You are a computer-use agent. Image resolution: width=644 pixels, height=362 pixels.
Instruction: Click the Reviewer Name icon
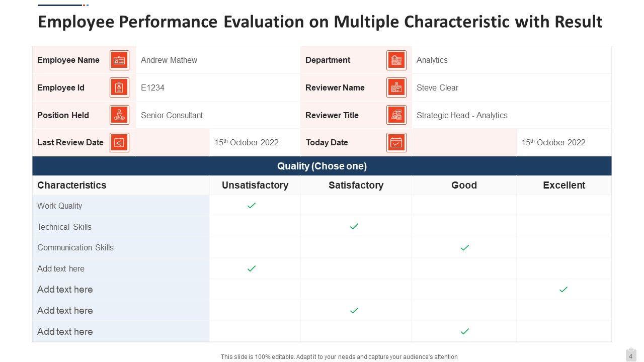click(396, 87)
